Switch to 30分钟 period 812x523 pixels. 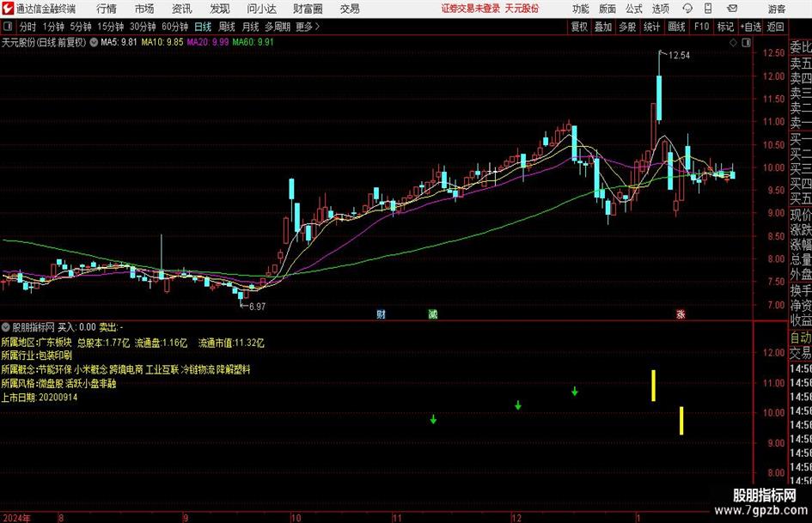(143, 27)
